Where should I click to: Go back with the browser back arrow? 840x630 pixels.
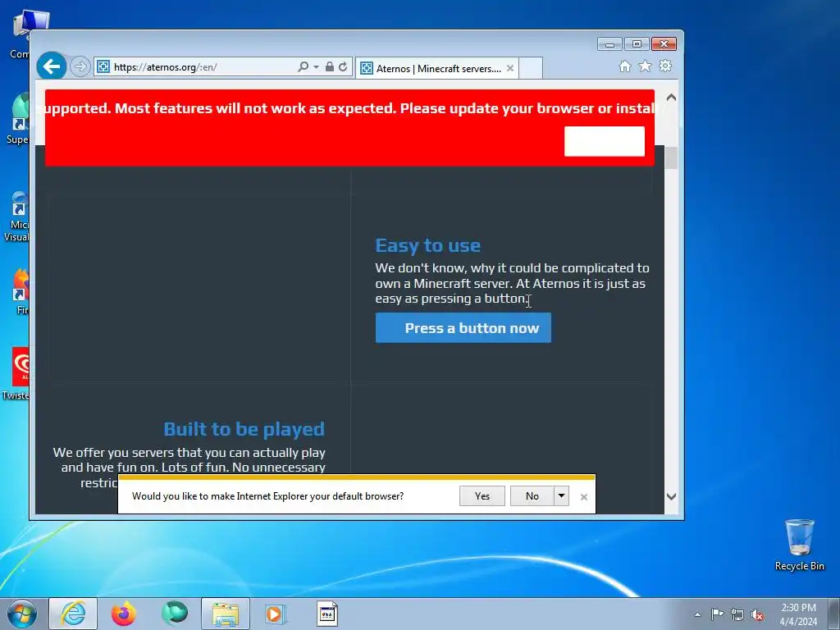52,66
